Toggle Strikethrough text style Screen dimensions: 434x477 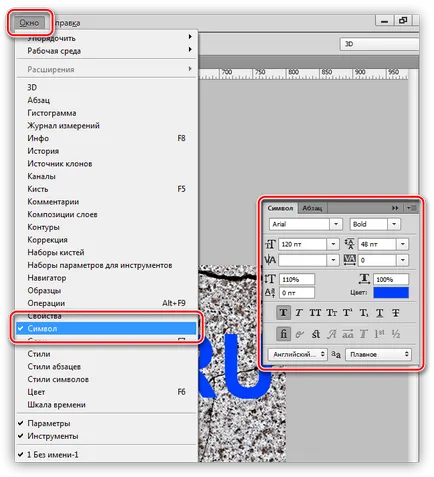point(396,313)
